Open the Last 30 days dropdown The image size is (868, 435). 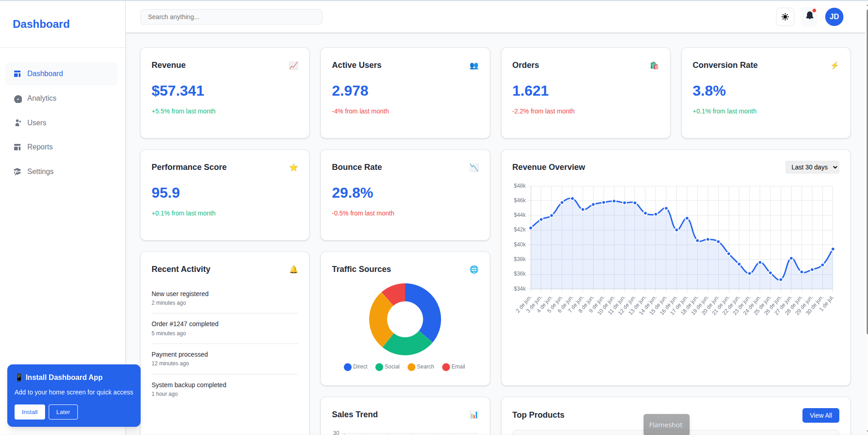pyautogui.click(x=812, y=167)
